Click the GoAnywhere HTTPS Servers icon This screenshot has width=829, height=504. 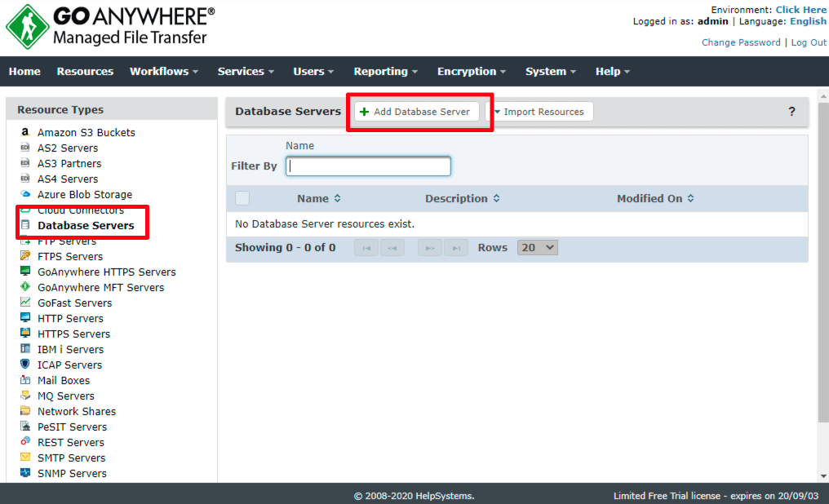[24, 271]
